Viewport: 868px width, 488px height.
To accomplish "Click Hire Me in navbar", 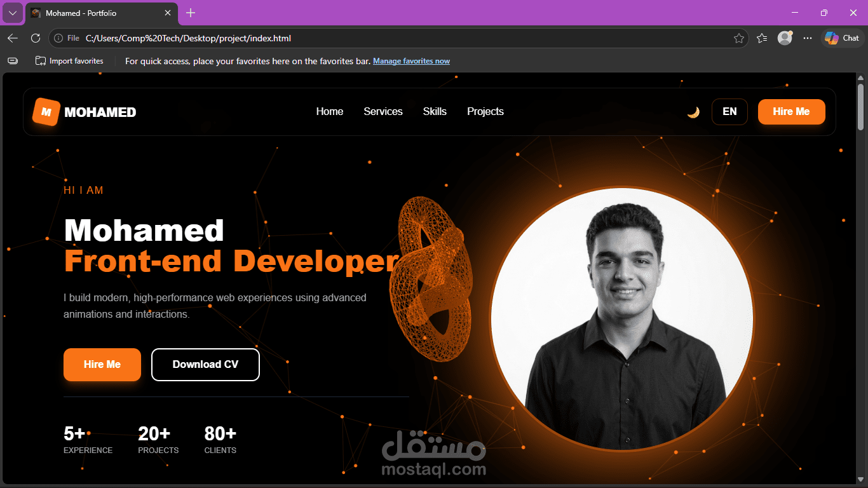I will (x=791, y=112).
